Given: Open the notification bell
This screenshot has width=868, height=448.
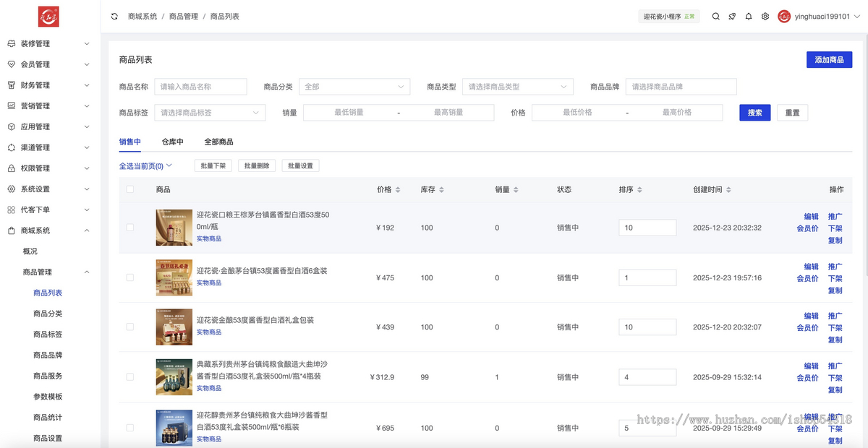Looking at the screenshot, I should pyautogui.click(x=749, y=16).
